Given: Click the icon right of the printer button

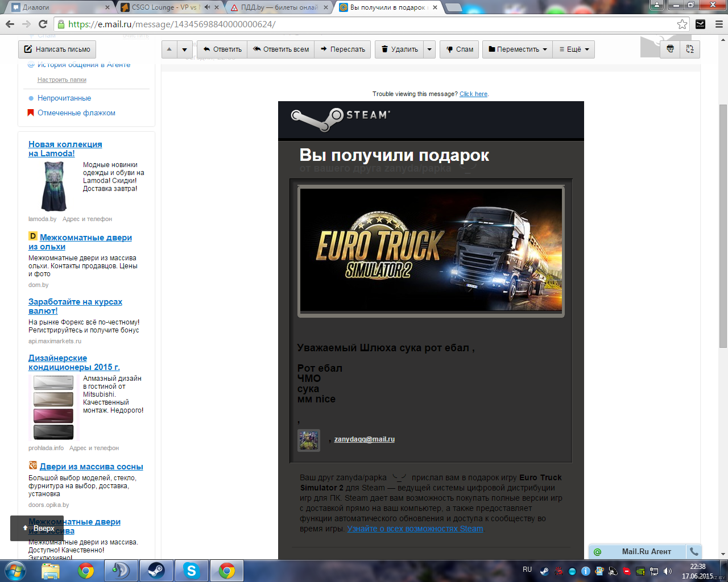Looking at the screenshot, I should tap(690, 49).
